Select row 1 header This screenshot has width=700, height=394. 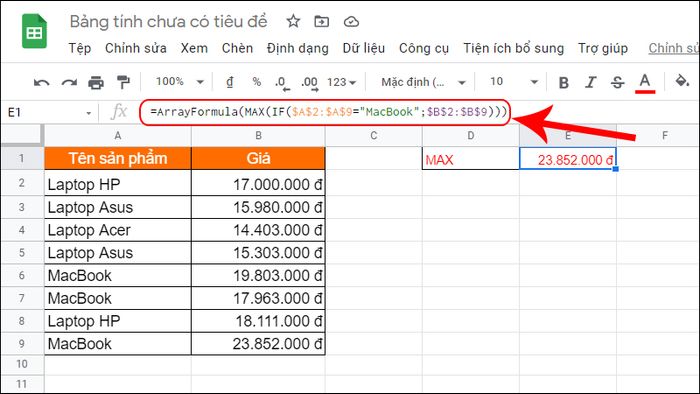point(21,158)
